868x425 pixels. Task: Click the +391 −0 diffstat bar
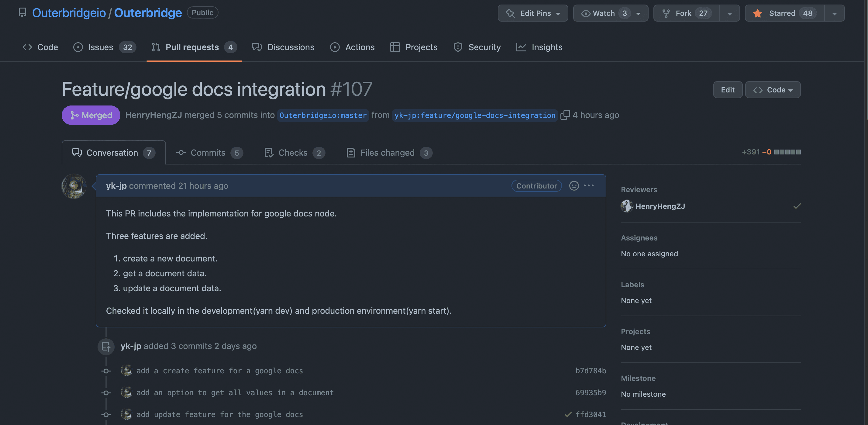click(x=771, y=152)
